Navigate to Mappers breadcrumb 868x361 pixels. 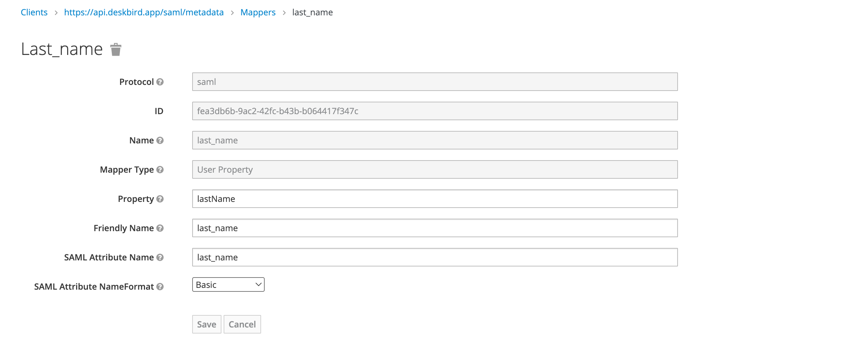tap(258, 12)
